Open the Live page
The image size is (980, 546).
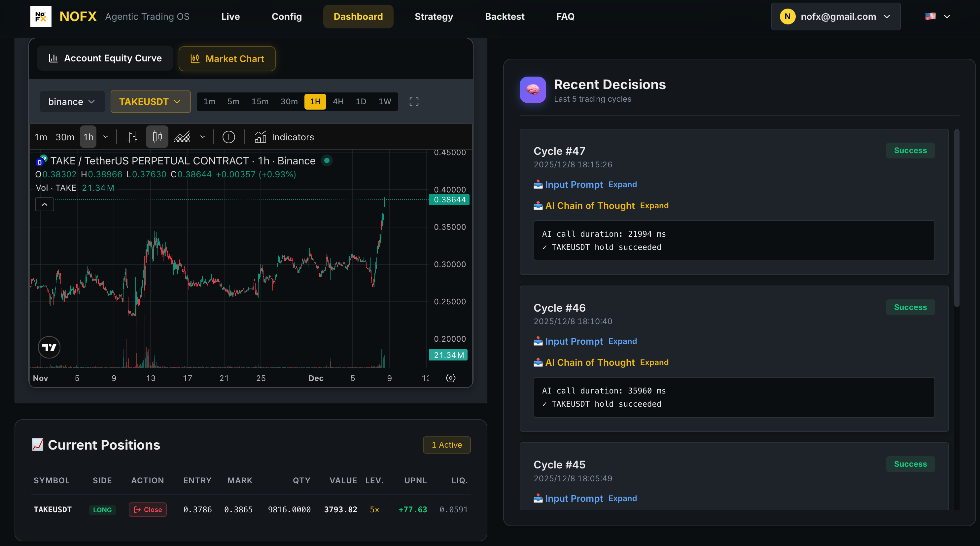click(x=230, y=17)
